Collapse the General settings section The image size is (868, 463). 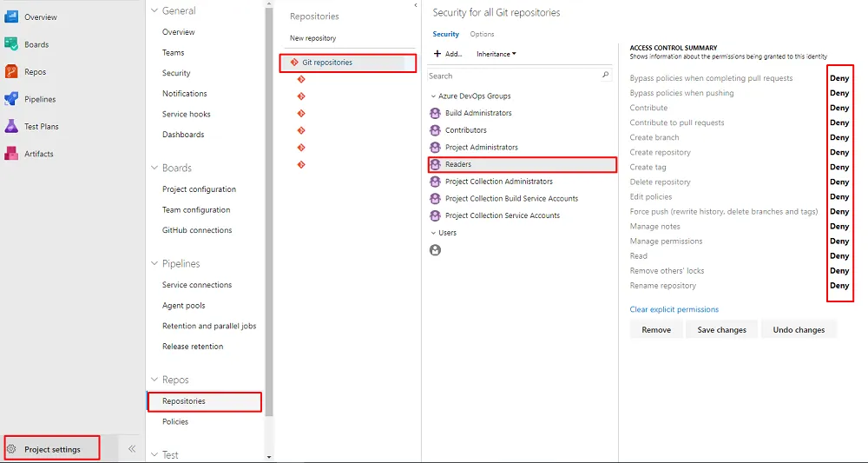(x=155, y=10)
